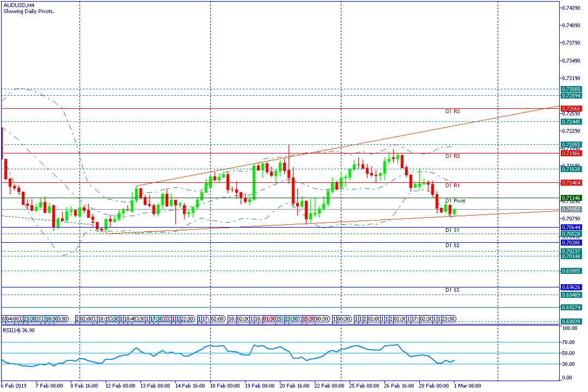Click the 18 Feb 00:00 date label
588x392 pixels.
click(224, 385)
